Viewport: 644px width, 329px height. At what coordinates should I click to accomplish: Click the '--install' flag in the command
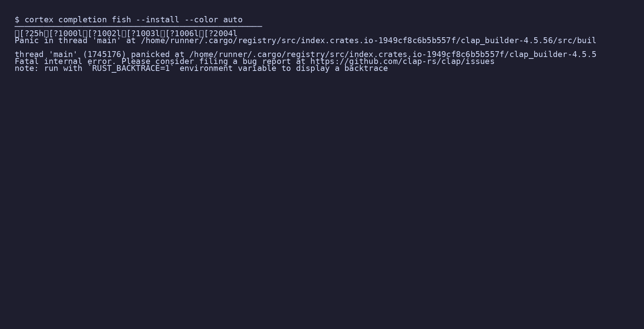158,20
